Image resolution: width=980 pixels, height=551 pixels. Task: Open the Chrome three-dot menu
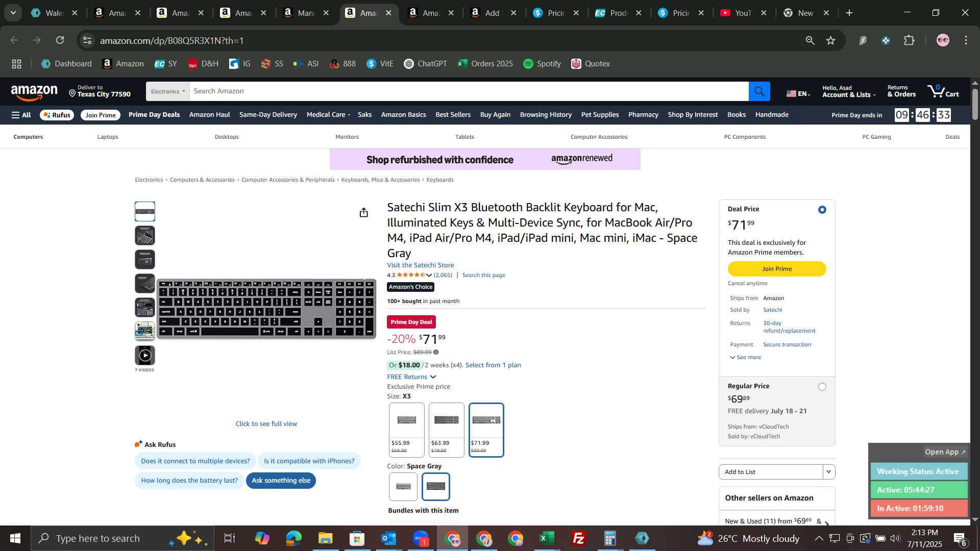point(966,40)
